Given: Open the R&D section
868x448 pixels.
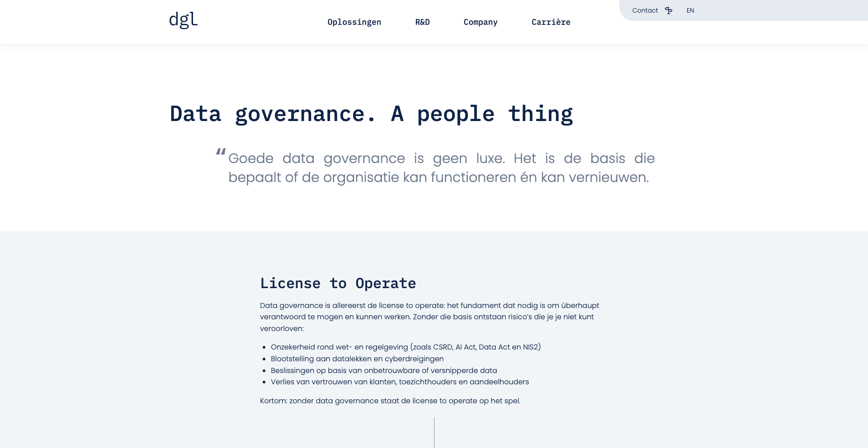Looking at the screenshot, I should [x=422, y=22].
